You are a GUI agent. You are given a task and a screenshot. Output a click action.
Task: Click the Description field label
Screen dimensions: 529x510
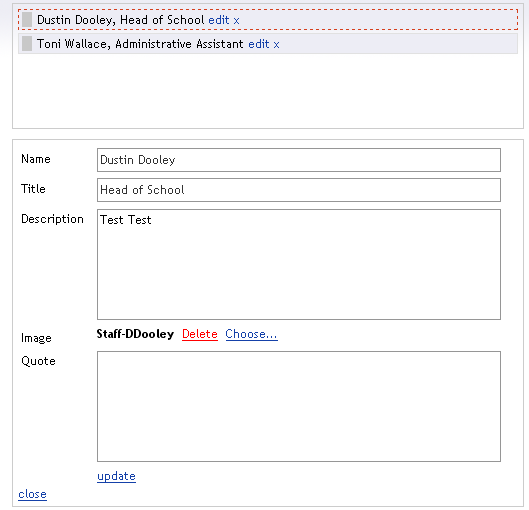(52, 219)
